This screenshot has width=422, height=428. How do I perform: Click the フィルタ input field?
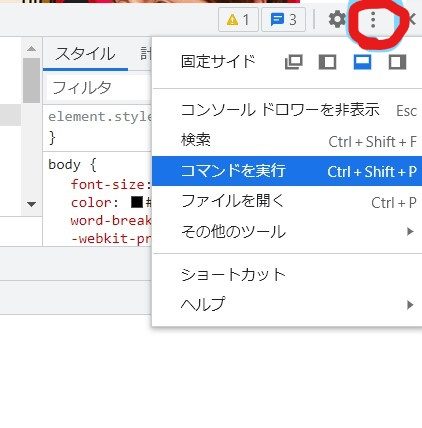tap(99, 88)
